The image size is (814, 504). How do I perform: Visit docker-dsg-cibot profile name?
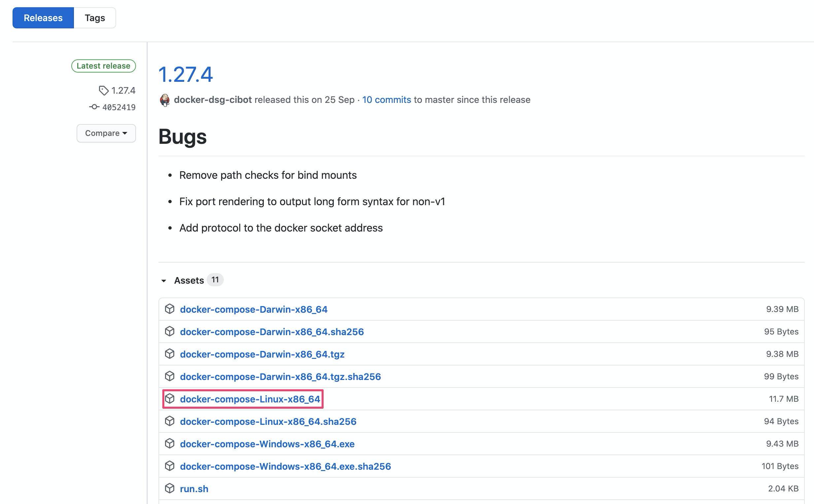(213, 100)
